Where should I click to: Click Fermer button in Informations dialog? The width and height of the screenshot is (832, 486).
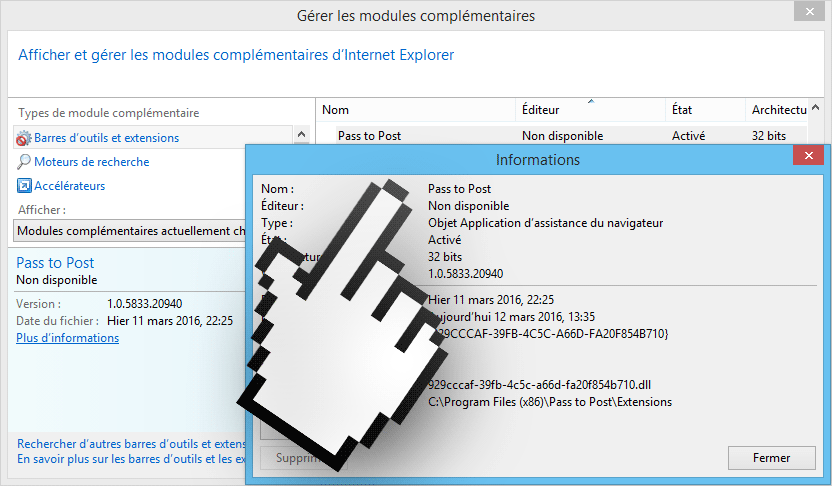pyautogui.click(x=772, y=458)
